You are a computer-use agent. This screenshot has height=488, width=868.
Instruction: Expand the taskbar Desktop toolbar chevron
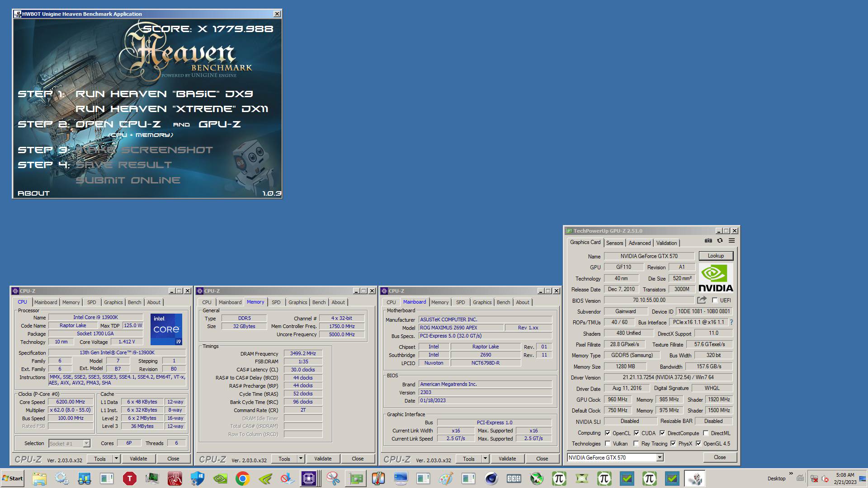coord(791,474)
